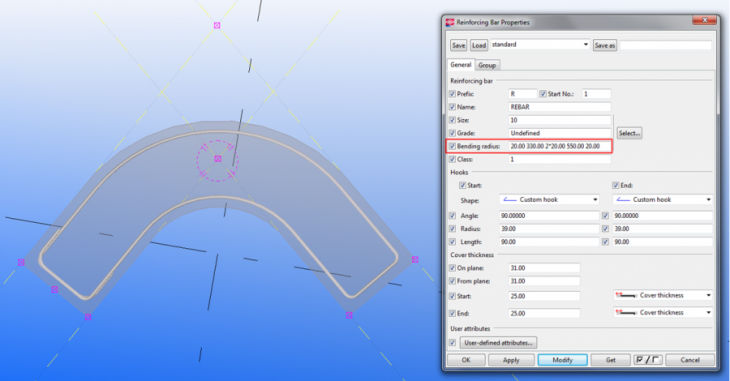
Task: Select the magenta handle at left slab corner
Action: click(21, 263)
